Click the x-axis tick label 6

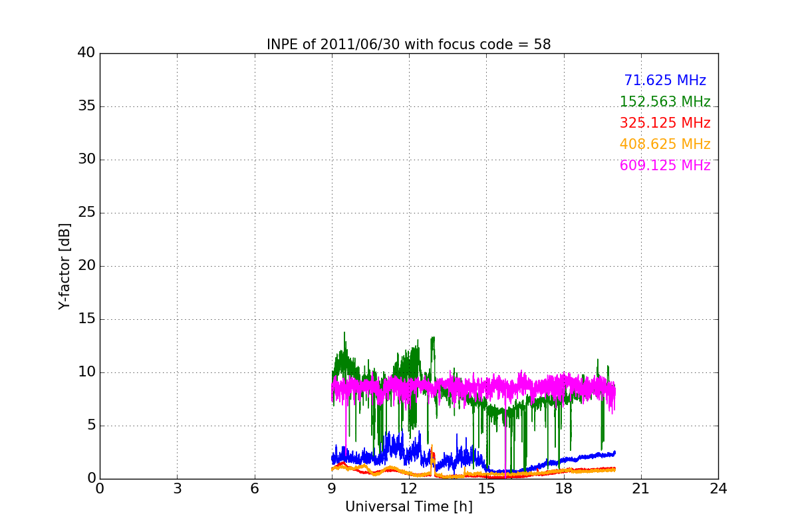point(255,489)
